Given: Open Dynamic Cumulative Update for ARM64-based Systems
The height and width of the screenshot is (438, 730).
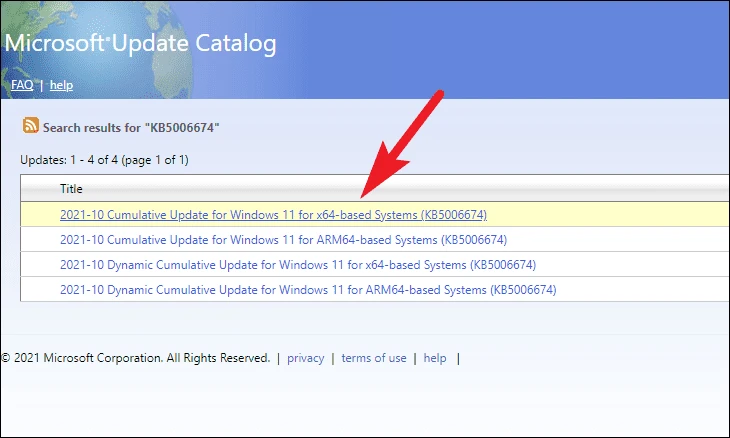Looking at the screenshot, I should tap(308, 290).
